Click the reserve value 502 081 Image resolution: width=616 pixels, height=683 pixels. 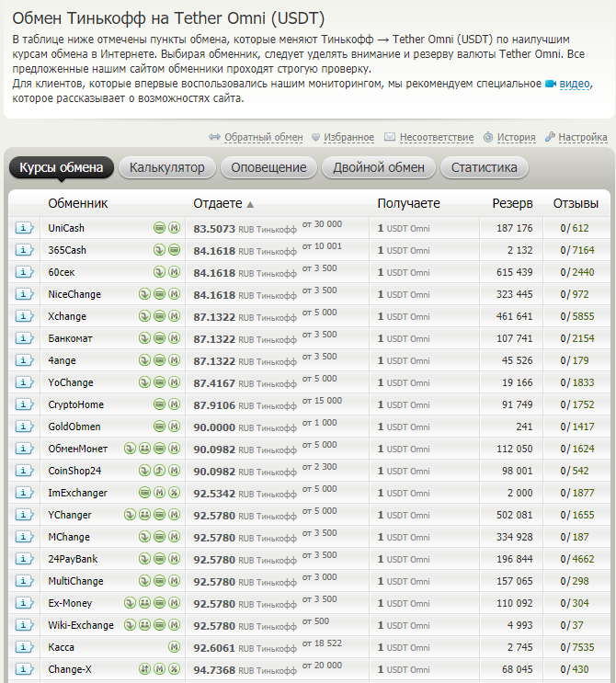pos(515,515)
